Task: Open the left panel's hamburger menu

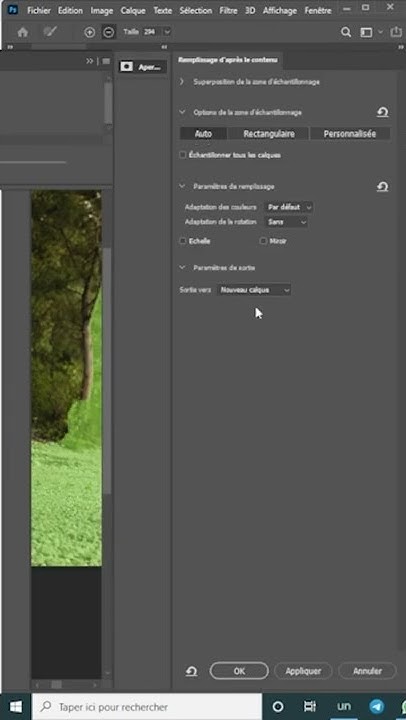Action: [106, 61]
